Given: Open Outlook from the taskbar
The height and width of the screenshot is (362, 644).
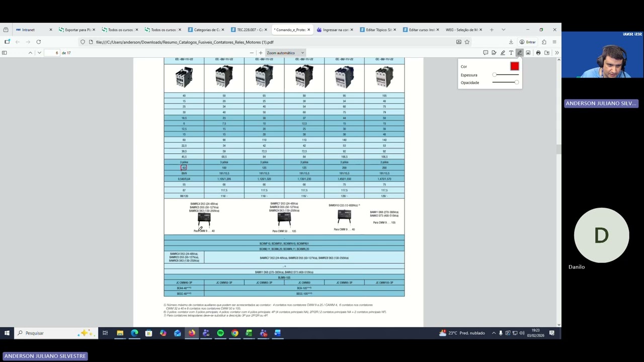Looking at the screenshot, I should [178, 333].
